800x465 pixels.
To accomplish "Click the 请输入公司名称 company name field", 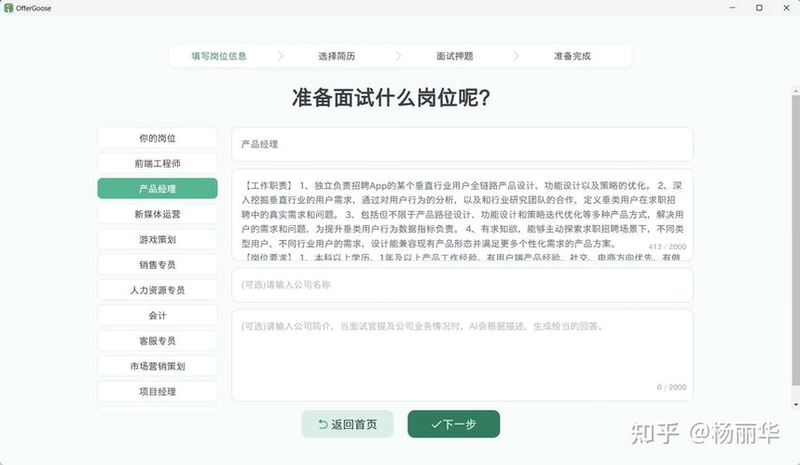I will (x=462, y=285).
